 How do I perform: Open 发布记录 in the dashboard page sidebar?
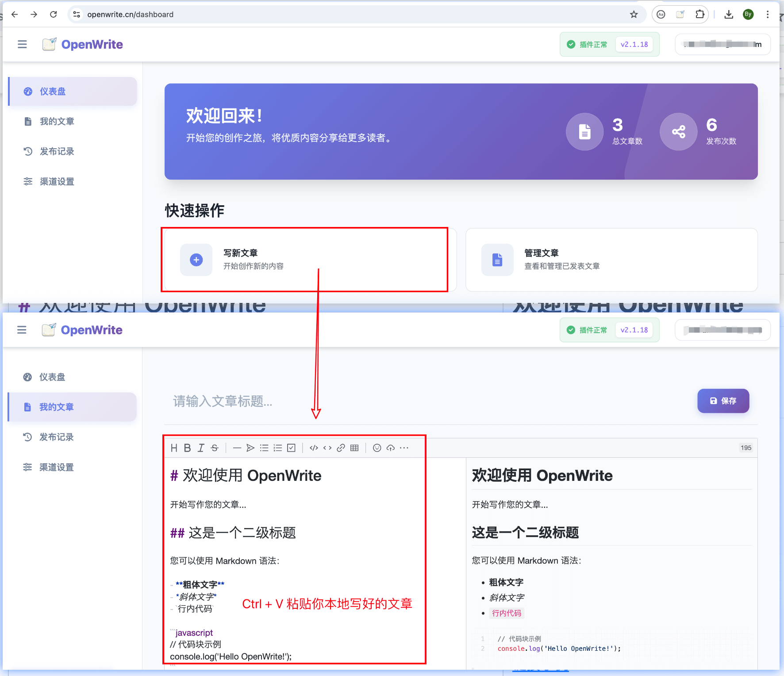tap(73, 151)
